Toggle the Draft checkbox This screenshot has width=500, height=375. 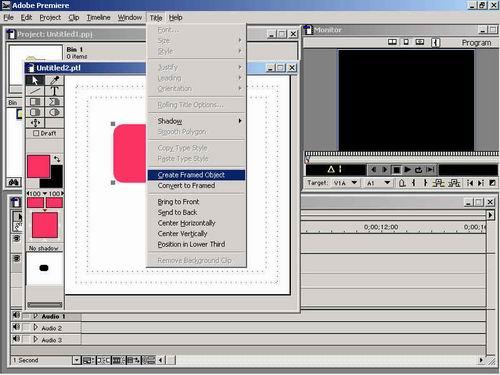tap(36, 133)
